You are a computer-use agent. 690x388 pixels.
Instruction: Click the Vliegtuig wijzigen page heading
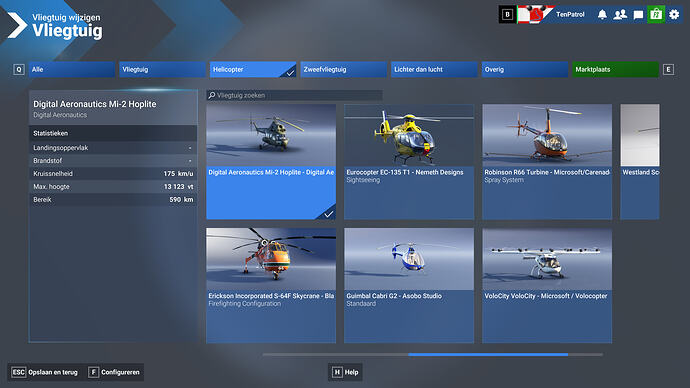coord(66,18)
